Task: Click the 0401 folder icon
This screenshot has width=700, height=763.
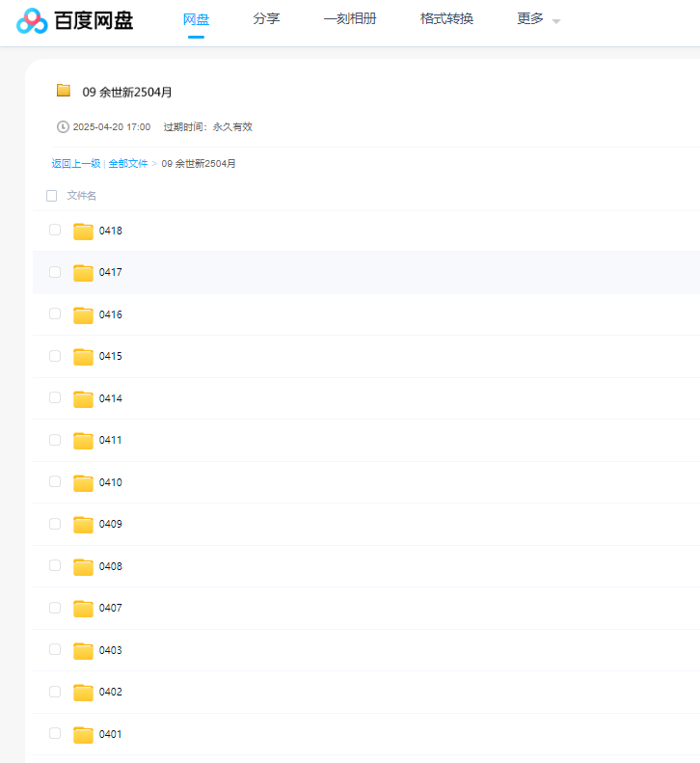Action: coord(84,734)
